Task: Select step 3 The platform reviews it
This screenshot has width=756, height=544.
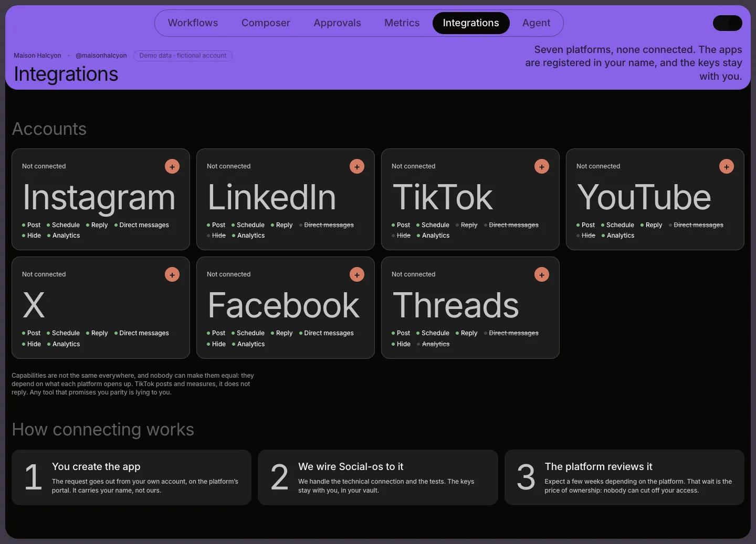Action: tap(624, 477)
